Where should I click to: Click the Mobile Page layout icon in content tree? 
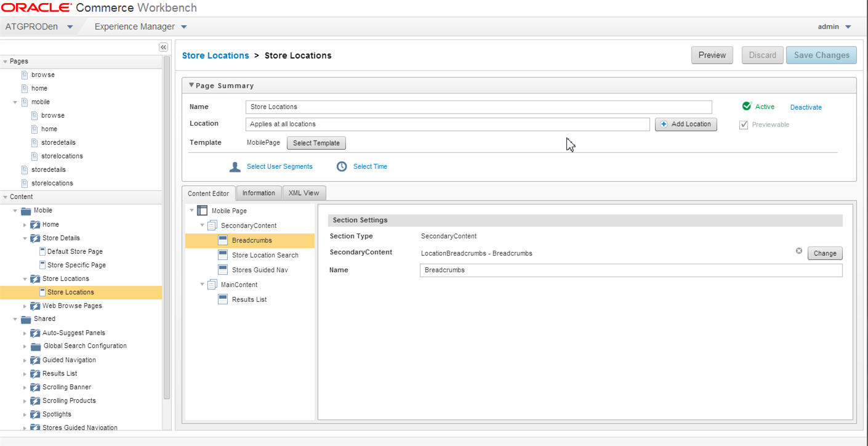(x=202, y=211)
